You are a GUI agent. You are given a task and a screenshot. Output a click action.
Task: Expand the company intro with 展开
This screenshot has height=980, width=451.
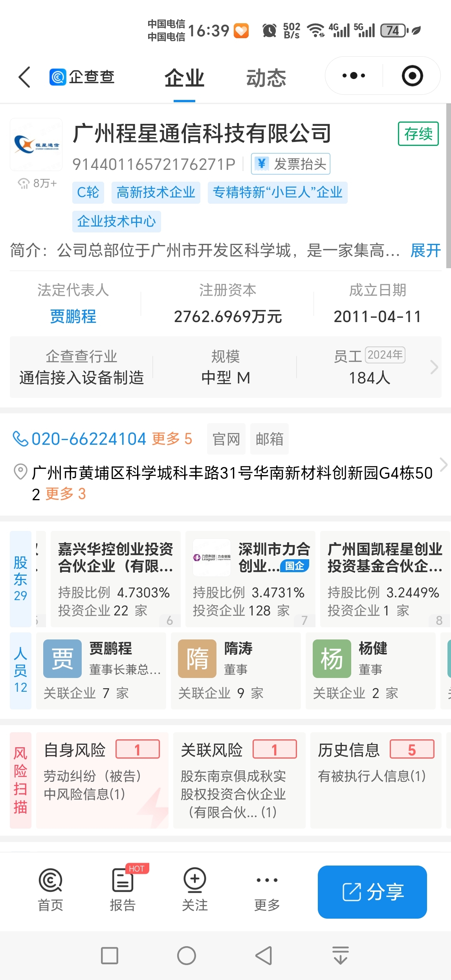click(x=425, y=250)
